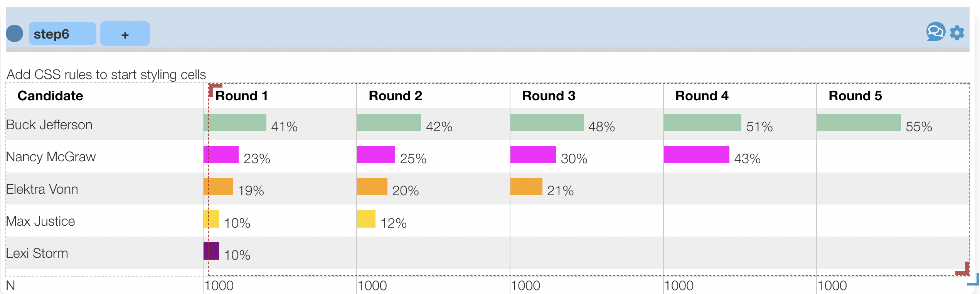This screenshot has width=980, height=294.
Task: Click Lexi Storm's purple Round 1 bar
Action: 211,251
